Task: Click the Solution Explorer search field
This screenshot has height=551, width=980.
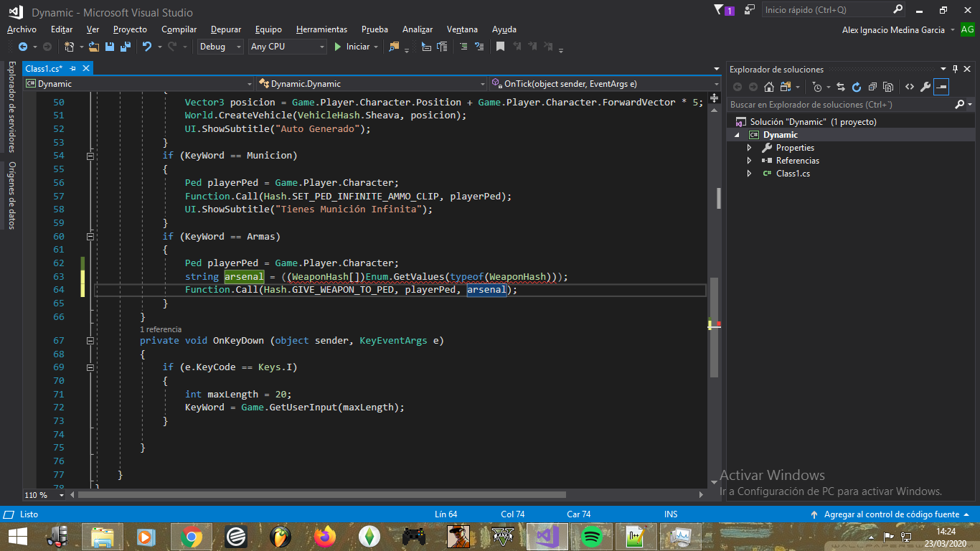Action: tap(842, 105)
